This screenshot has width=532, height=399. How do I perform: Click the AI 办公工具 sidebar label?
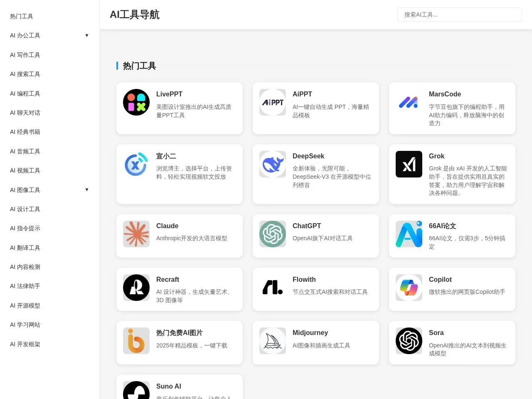pyautogui.click(x=25, y=35)
